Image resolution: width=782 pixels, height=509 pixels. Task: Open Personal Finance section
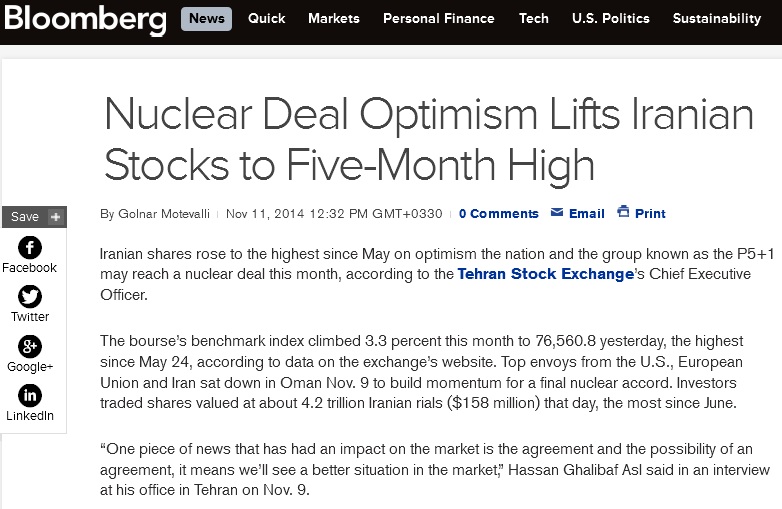pos(439,19)
